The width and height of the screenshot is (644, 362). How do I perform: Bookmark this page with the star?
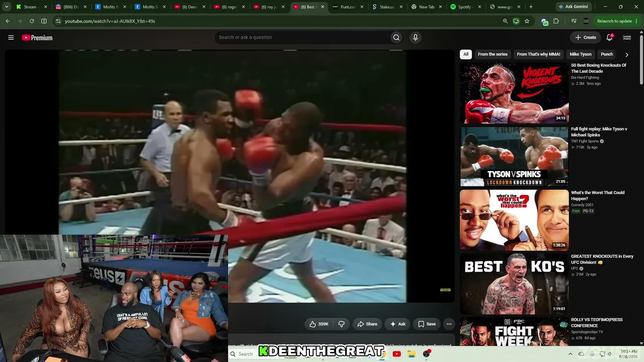(527, 21)
